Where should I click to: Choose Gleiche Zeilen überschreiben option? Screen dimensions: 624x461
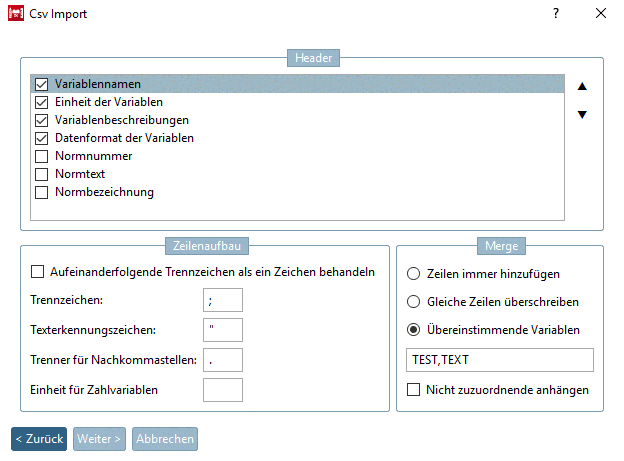[413, 301]
